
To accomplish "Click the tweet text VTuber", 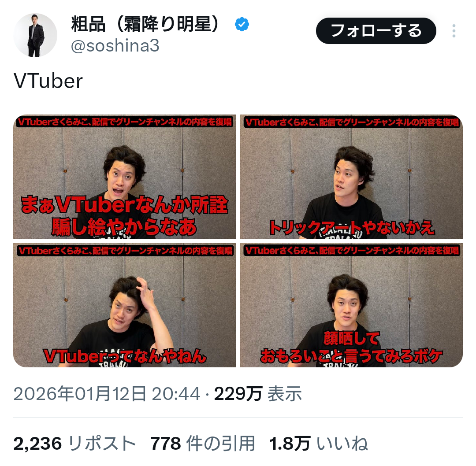I will (x=48, y=81).
